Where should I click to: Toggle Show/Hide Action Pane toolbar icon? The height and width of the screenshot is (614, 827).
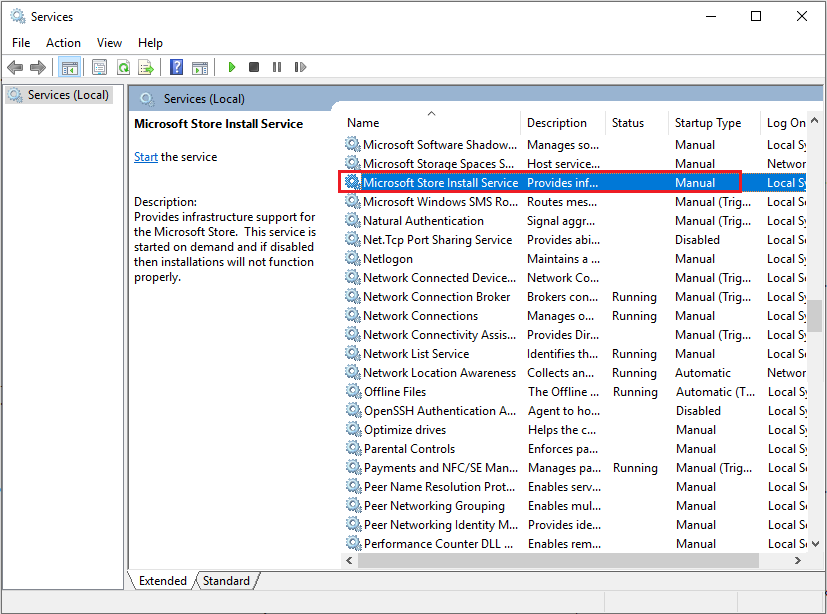200,67
